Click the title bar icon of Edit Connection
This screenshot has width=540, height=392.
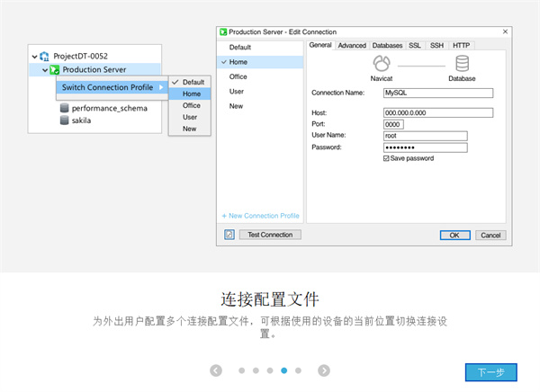(x=223, y=32)
